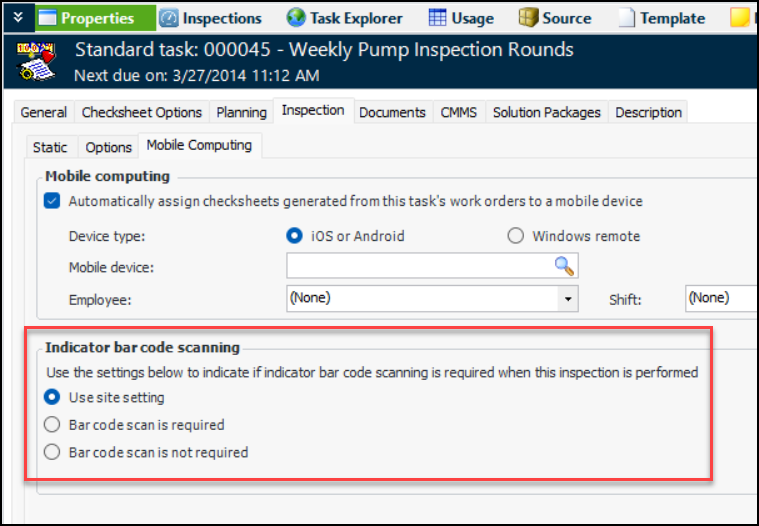Open the Employee dropdown
The image size is (759, 526).
coord(568,298)
